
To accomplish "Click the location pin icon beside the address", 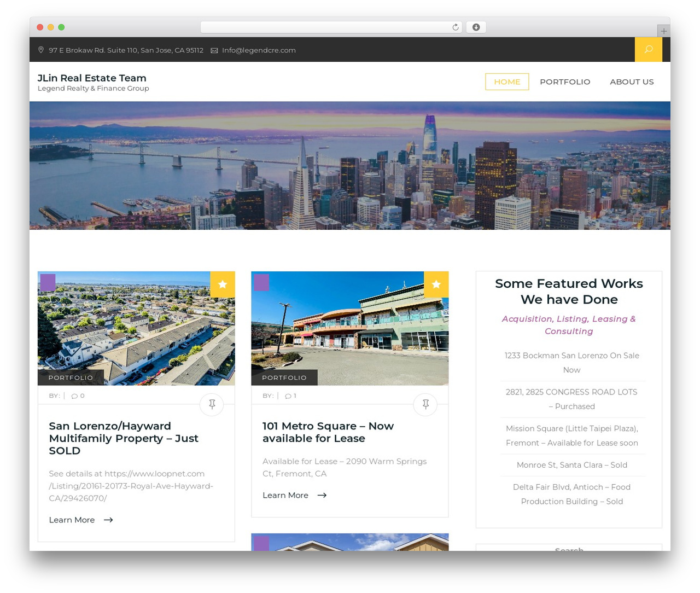I will 41,50.
